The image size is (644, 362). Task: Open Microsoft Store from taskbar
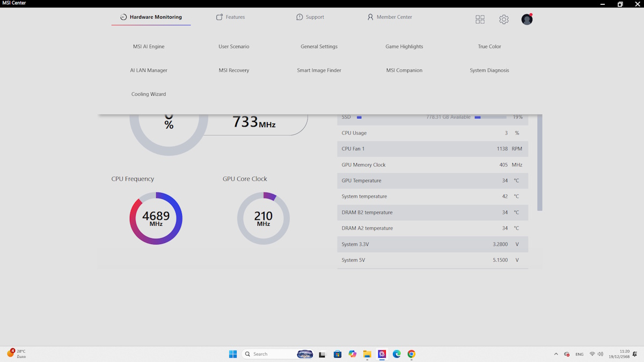(338, 354)
